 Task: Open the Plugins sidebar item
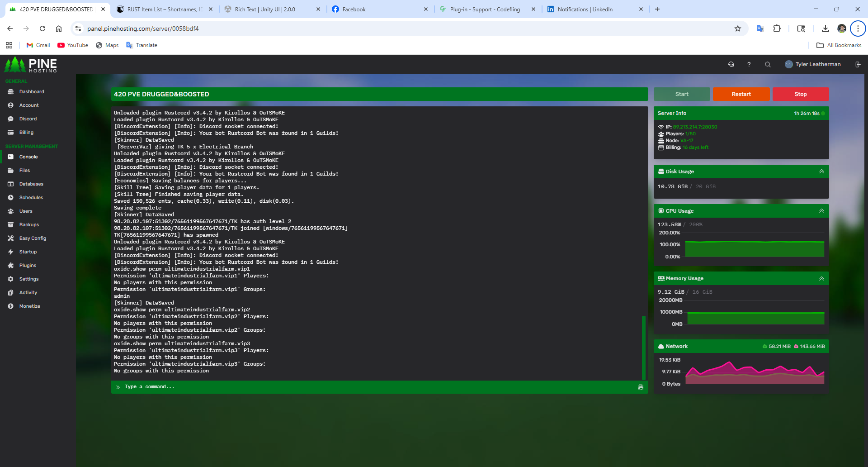(x=28, y=266)
